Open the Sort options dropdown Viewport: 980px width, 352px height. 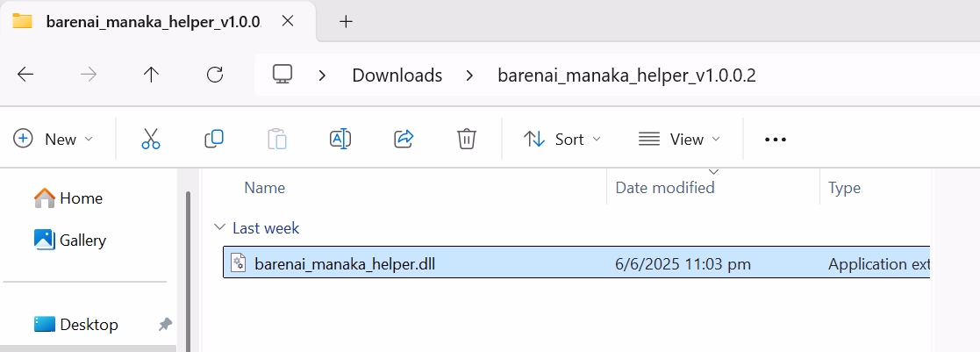coord(562,139)
